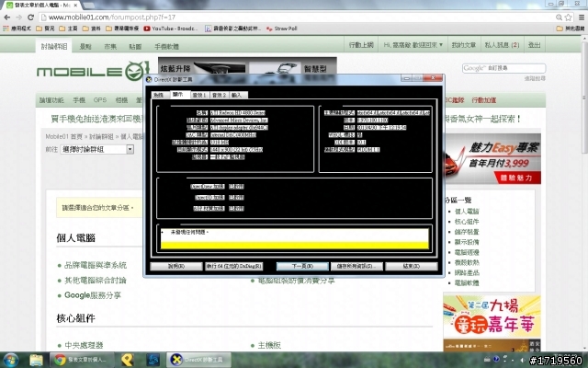Open 私人訊息 (2) messages
588x368 pixels.
[x=503, y=45]
